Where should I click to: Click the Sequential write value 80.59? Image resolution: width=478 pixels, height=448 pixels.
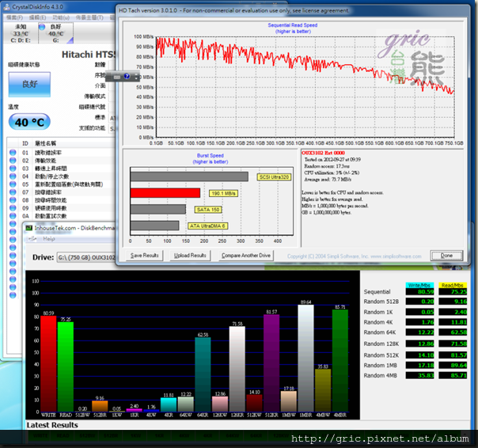pyautogui.click(x=419, y=291)
